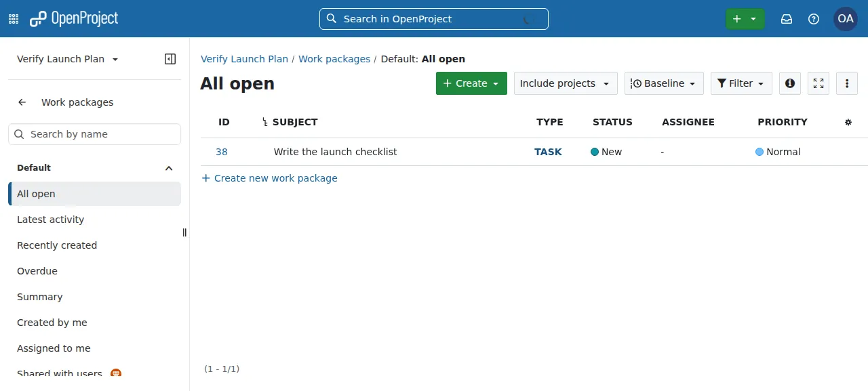Image resolution: width=868 pixels, height=391 pixels.
Task: Click the enterprise badge next to Shared with users
Action: [116, 373]
